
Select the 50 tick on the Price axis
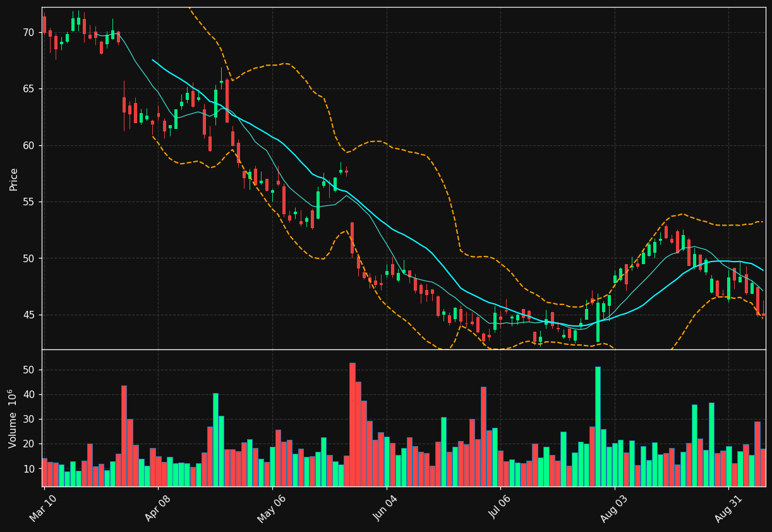pos(30,258)
